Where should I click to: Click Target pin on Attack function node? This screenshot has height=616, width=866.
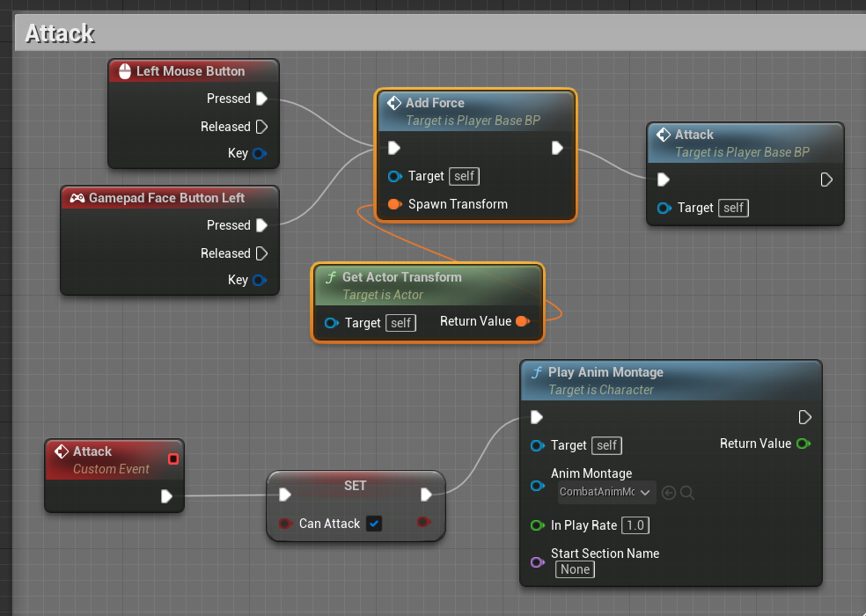(x=664, y=209)
